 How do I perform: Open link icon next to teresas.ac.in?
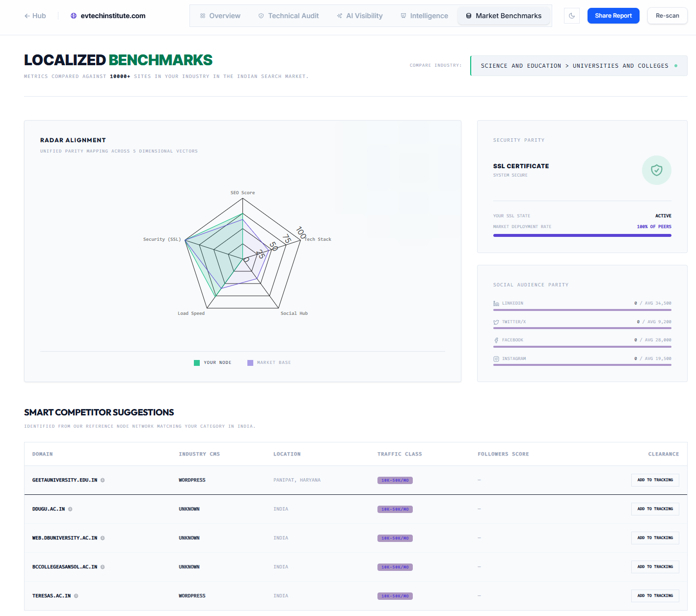[x=76, y=596]
